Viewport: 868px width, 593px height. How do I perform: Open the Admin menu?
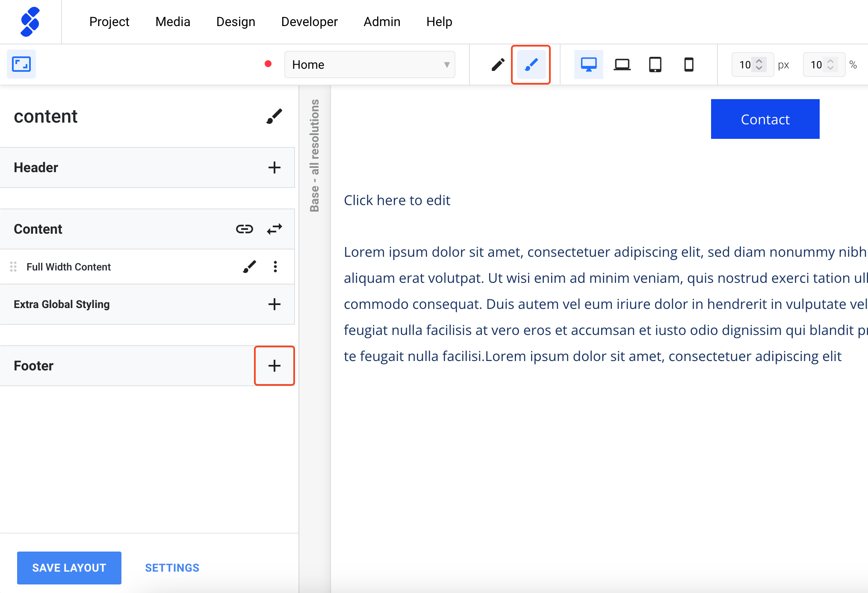pos(382,22)
